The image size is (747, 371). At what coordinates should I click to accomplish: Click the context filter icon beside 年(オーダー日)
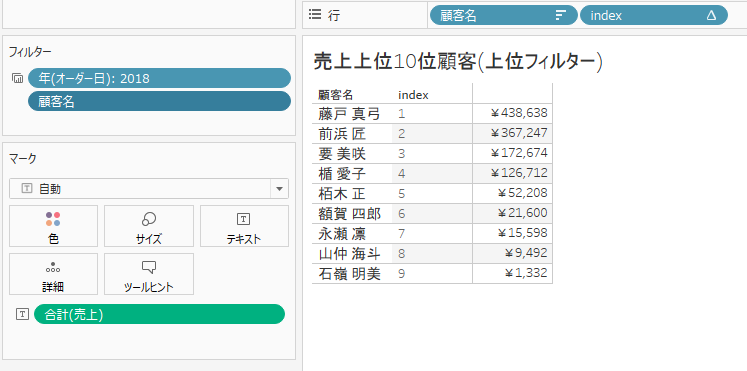click(x=18, y=78)
